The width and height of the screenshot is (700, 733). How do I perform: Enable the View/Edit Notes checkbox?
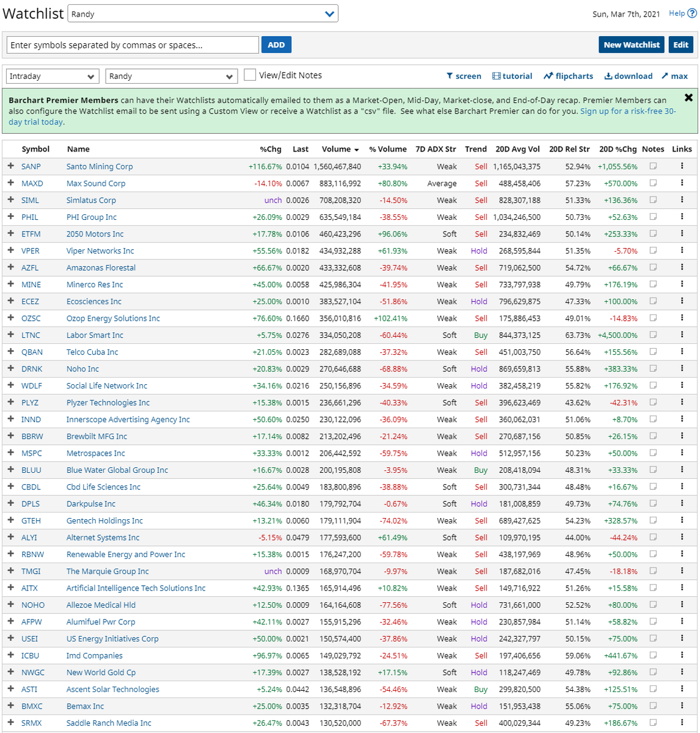[x=250, y=75]
